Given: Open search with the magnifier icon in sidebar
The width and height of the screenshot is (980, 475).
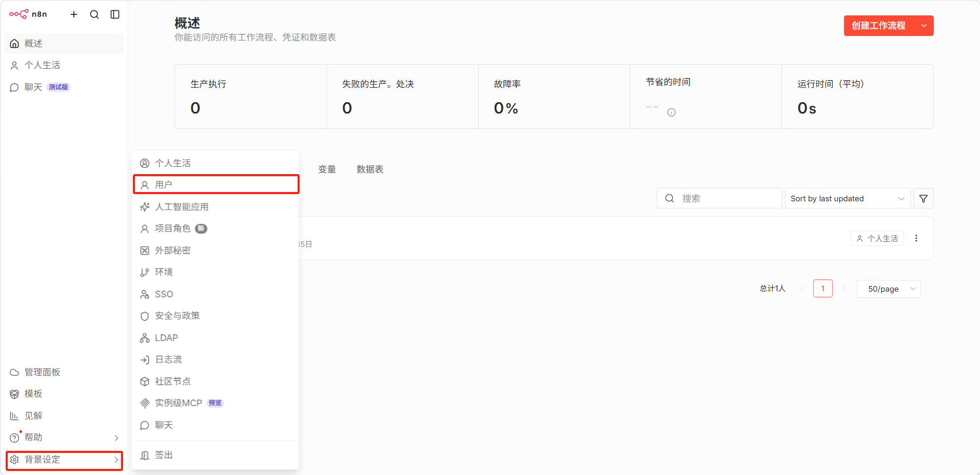Looking at the screenshot, I should tap(94, 14).
